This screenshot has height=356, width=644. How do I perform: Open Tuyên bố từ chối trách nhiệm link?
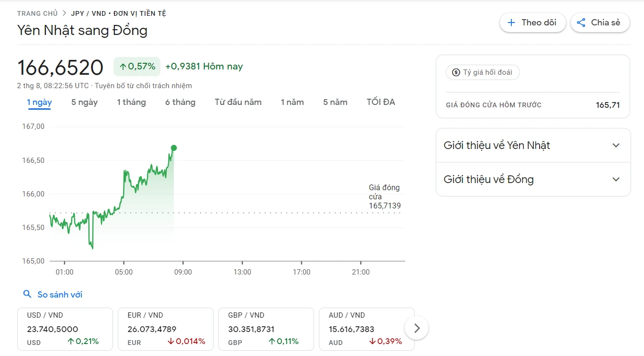coord(143,86)
